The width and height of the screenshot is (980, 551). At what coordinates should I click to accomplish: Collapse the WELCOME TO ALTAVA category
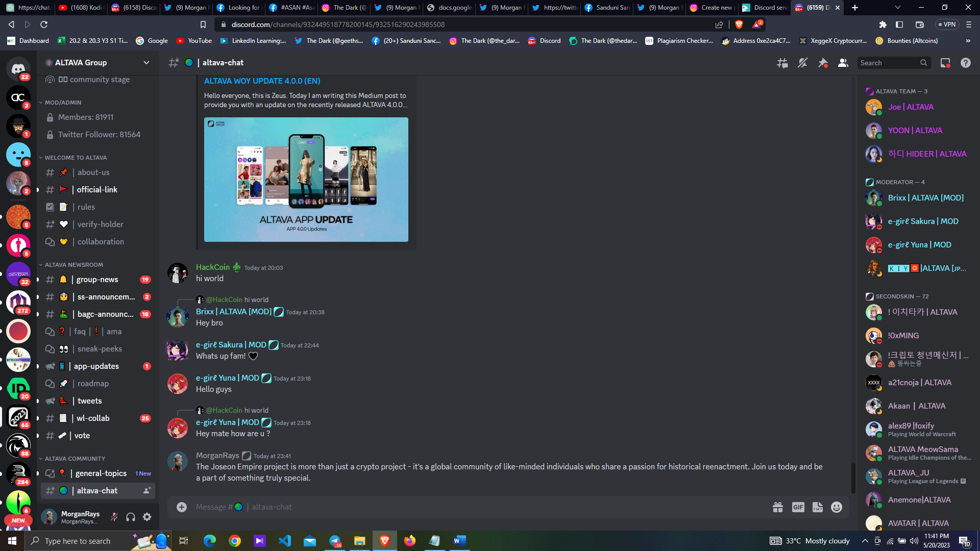(x=76, y=158)
